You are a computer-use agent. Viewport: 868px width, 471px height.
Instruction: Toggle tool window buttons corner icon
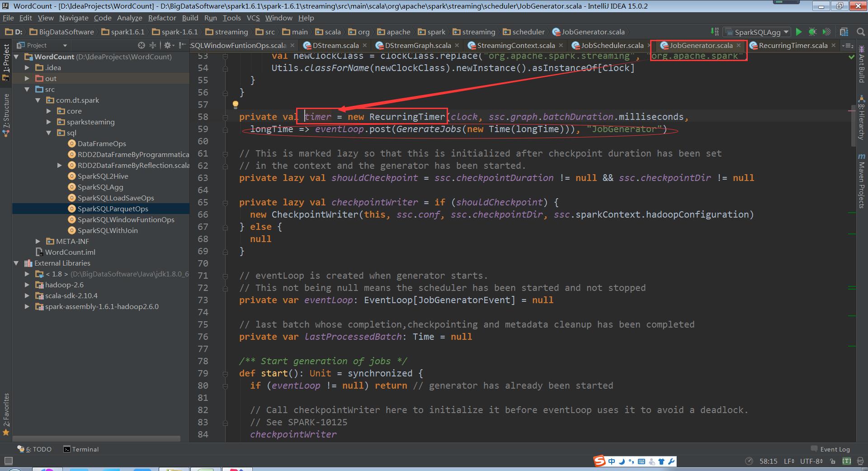coord(8,461)
